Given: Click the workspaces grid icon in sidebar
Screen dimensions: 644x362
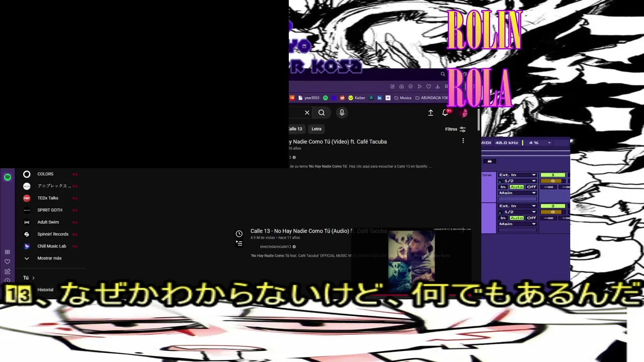Looking at the screenshot, I should point(7,252).
